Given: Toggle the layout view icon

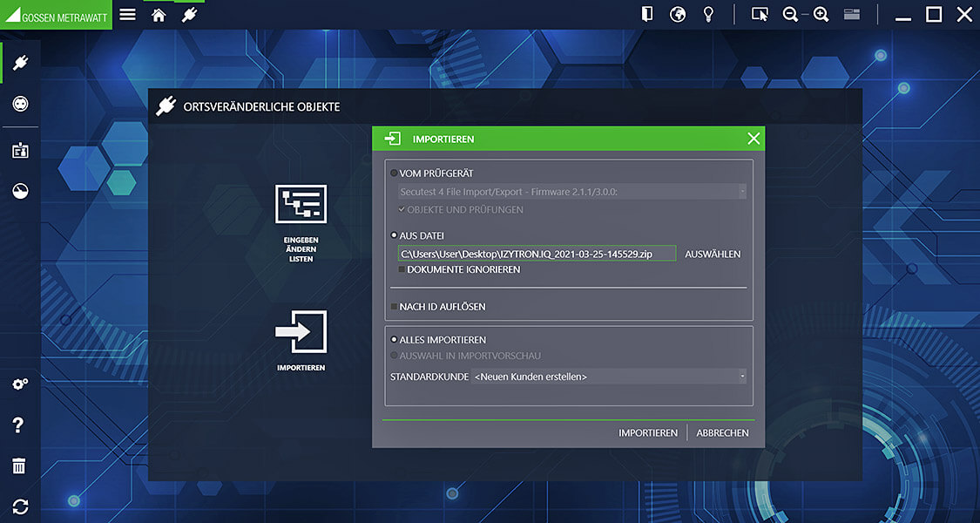Looking at the screenshot, I should pos(852,15).
